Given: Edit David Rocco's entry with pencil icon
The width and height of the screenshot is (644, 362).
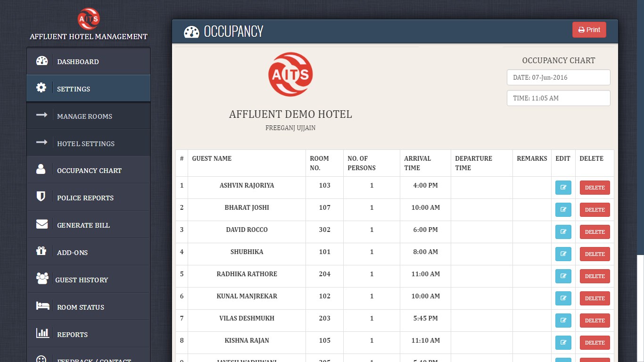Looking at the screenshot, I should click(x=563, y=232).
